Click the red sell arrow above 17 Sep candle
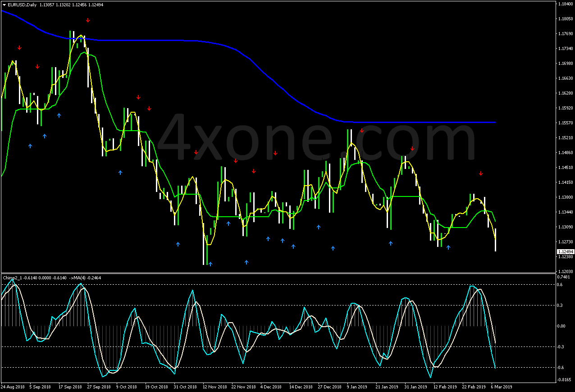The width and height of the screenshot is (575, 392). tap(87, 20)
